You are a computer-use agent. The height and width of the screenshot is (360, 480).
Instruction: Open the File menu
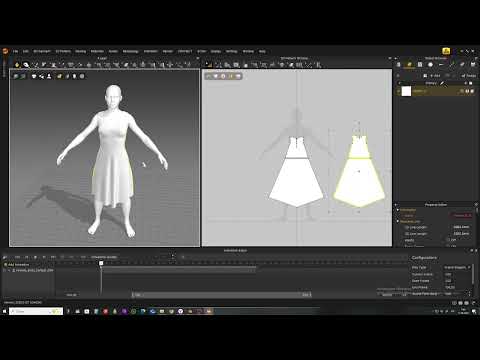pyautogui.click(x=15, y=51)
